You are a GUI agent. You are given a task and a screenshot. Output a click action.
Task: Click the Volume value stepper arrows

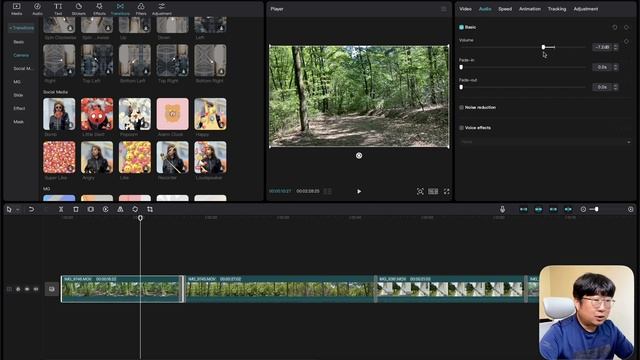616,47
